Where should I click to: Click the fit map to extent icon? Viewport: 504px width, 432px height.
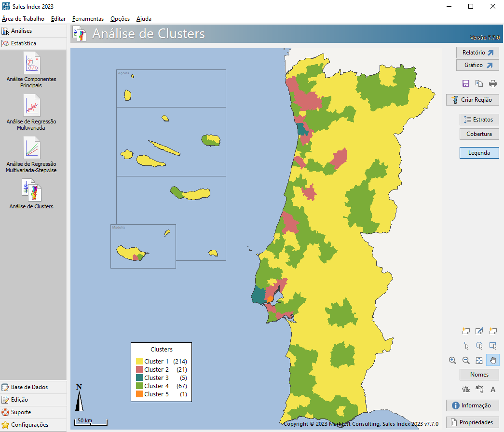coord(479,360)
